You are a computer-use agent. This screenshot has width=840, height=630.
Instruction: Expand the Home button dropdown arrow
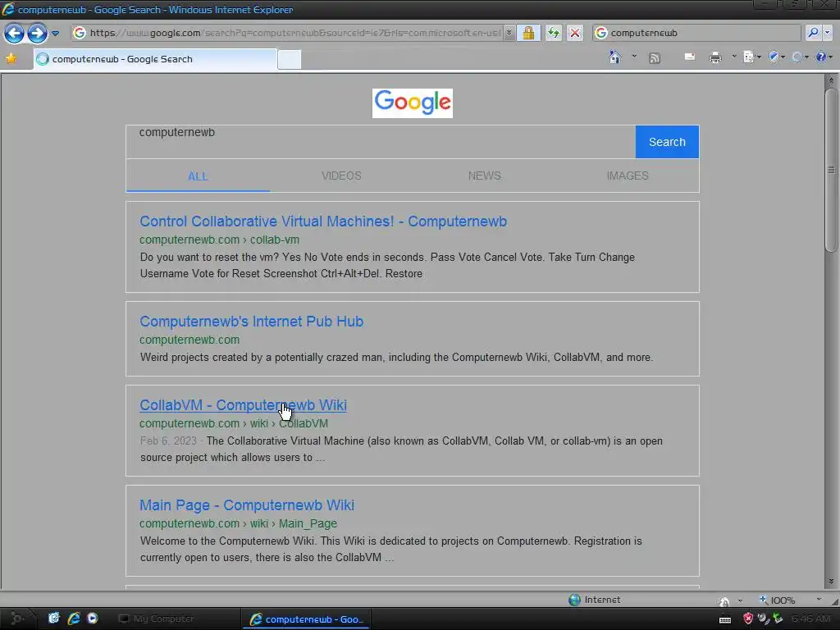(x=634, y=56)
